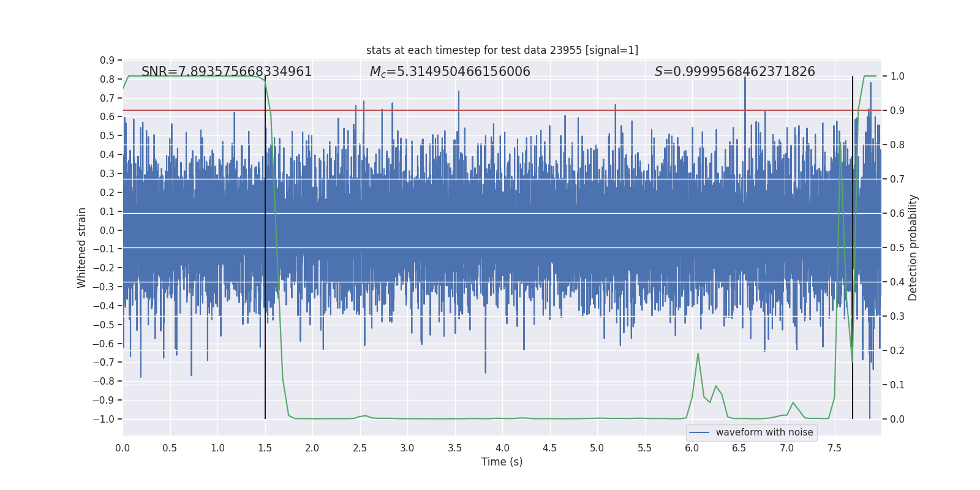Click the x-axis tick label 1.5
980x490 pixels.
(x=265, y=448)
